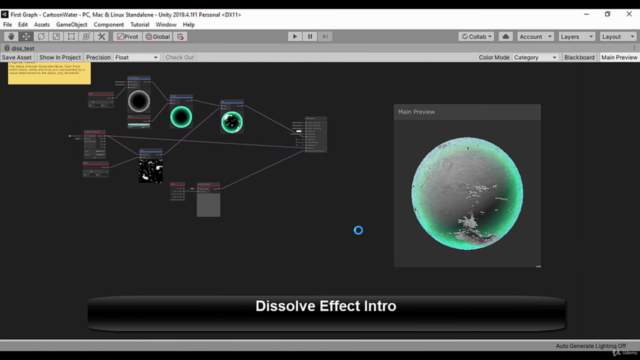Screen dimensions: 640x360
Task: Click Auto Generate Lighting Off status
Action: pos(591,346)
